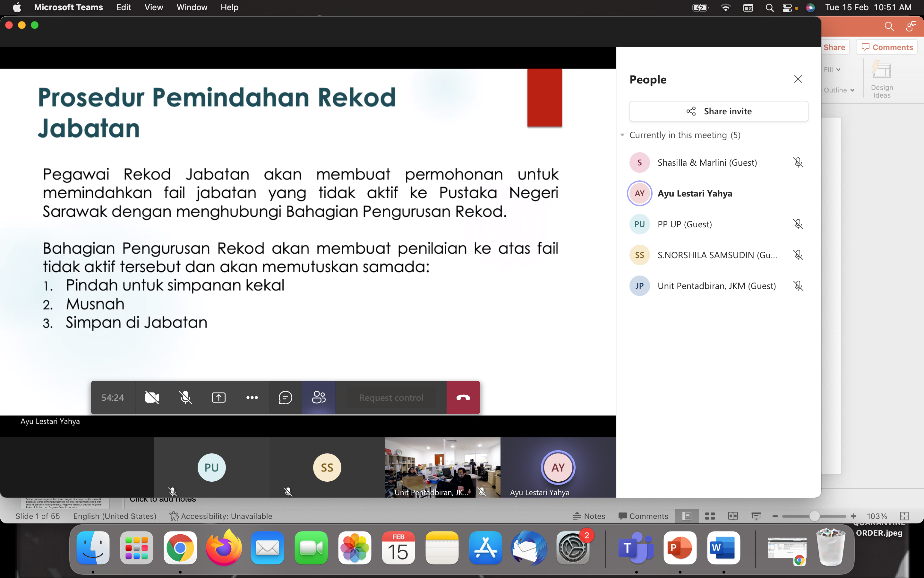This screenshot has height=578, width=924.
Task: Open the View menu in menu bar
Action: point(153,7)
